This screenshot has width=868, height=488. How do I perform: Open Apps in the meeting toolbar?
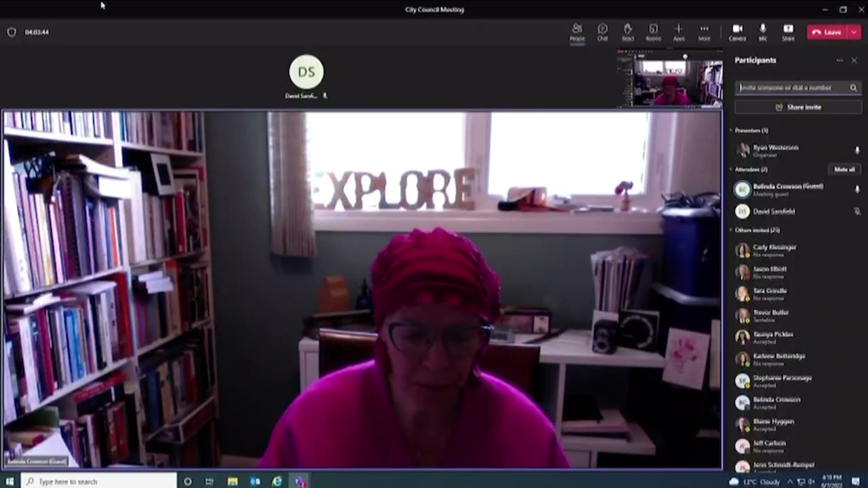coord(678,32)
